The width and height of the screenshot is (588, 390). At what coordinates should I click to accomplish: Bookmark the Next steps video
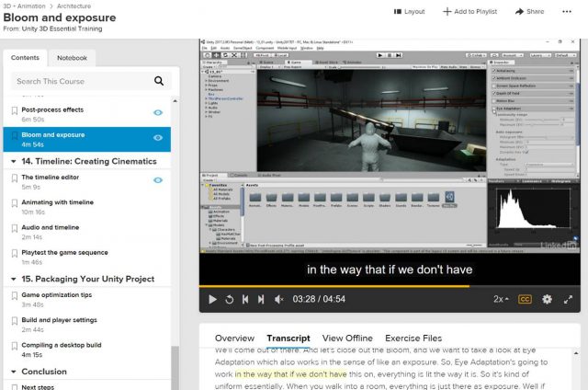[15, 386]
